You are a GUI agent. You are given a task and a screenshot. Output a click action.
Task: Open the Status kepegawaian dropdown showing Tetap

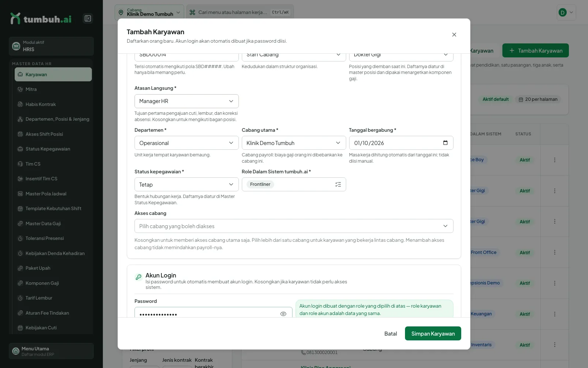coord(187,184)
